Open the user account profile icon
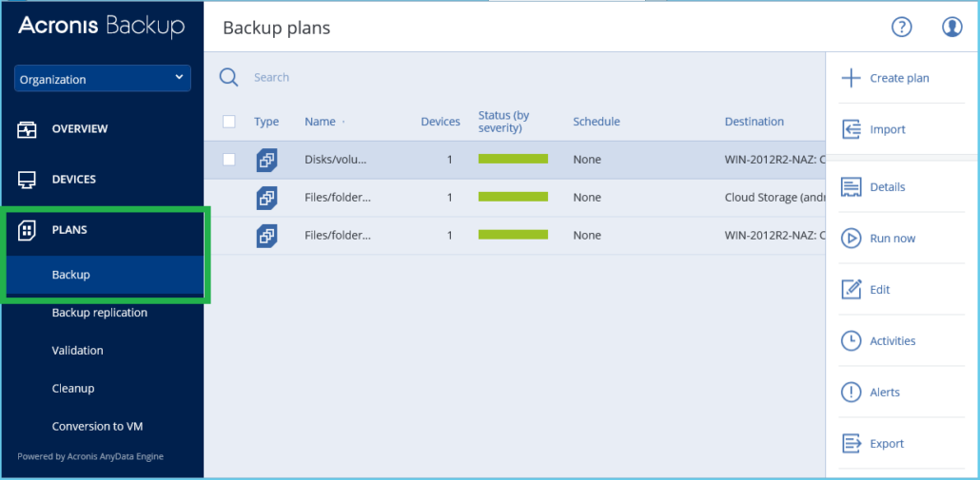980x480 pixels. tap(951, 27)
